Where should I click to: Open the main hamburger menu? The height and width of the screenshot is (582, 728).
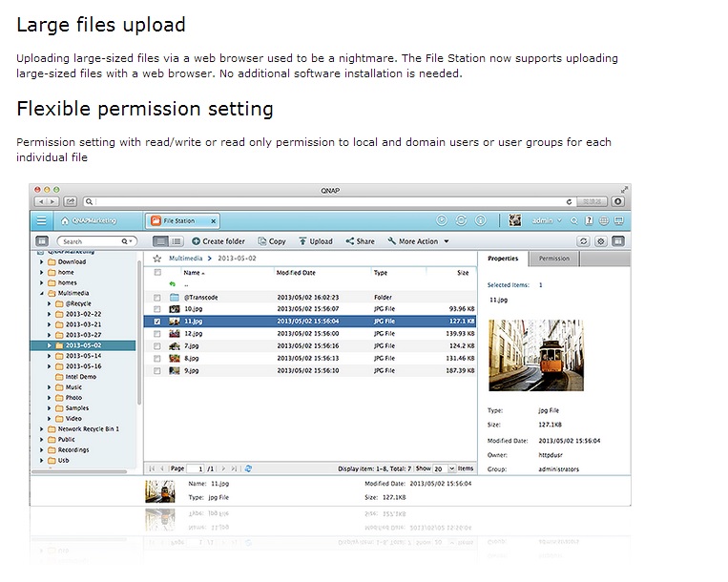tap(41, 221)
